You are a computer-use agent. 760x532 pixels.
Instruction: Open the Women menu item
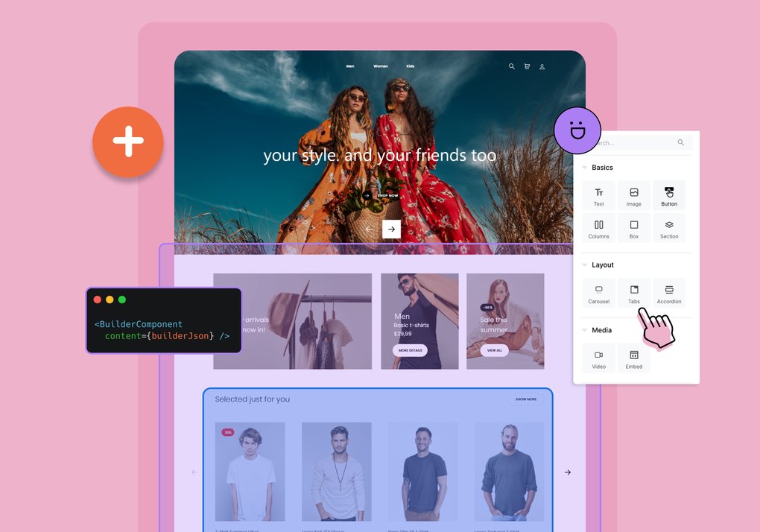[x=381, y=66]
